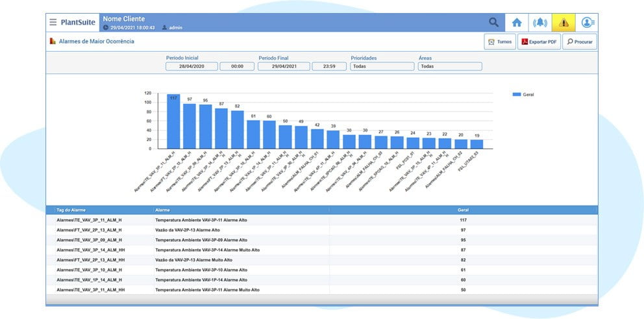Click the chart bar with value 42
This screenshot has width=644, height=319.
point(317,139)
